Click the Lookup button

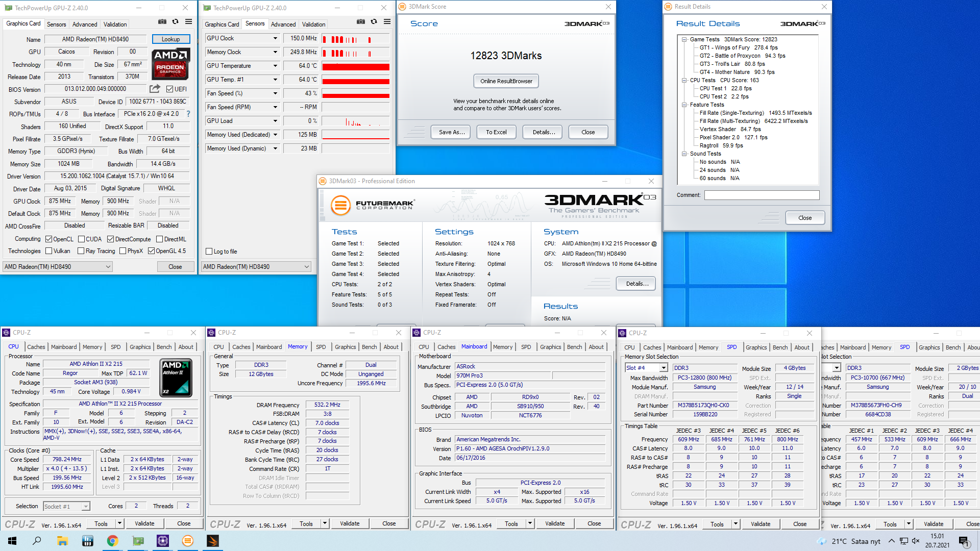(170, 39)
